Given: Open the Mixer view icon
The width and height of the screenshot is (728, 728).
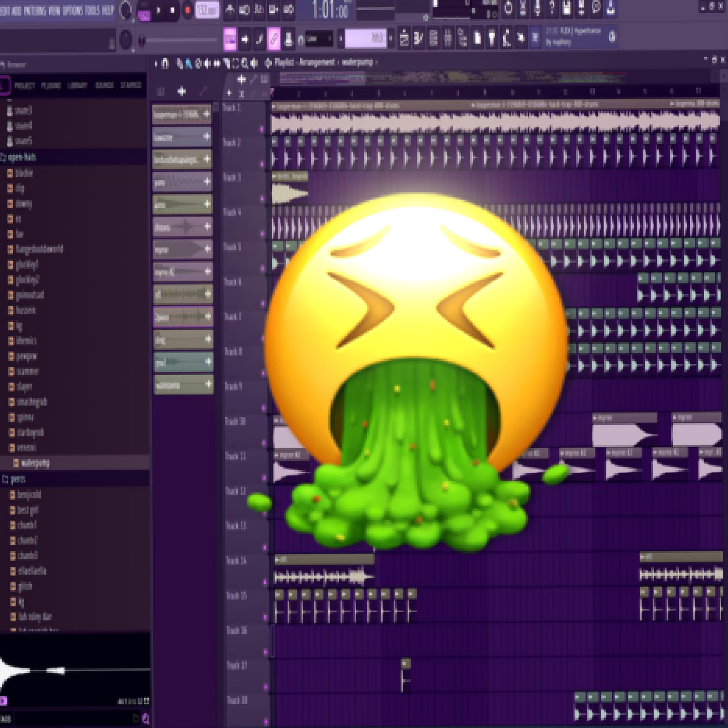Looking at the screenshot, I should click(x=448, y=38).
